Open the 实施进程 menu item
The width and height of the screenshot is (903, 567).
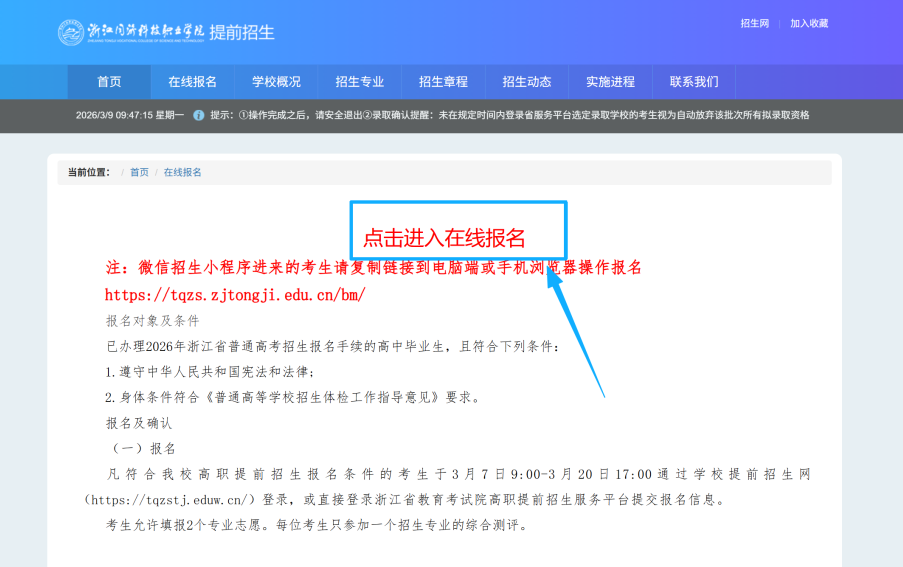(x=610, y=82)
